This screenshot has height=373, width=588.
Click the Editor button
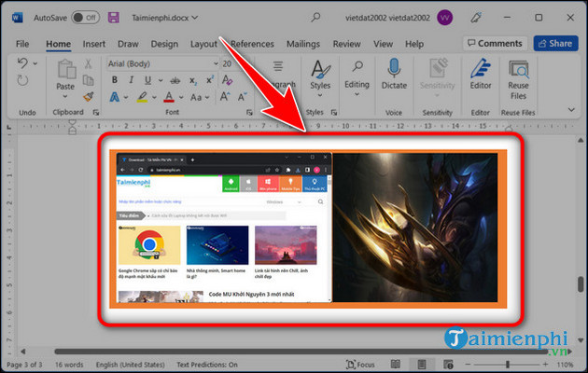click(481, 75)
